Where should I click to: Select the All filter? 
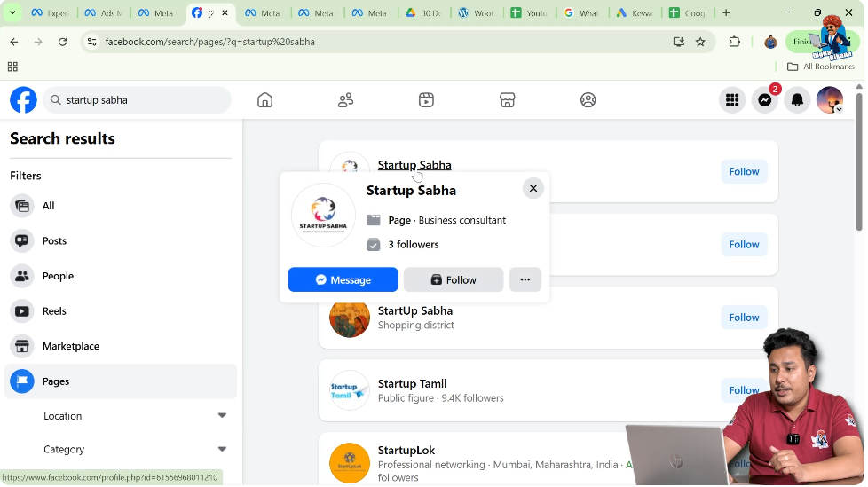coord(120,206)
